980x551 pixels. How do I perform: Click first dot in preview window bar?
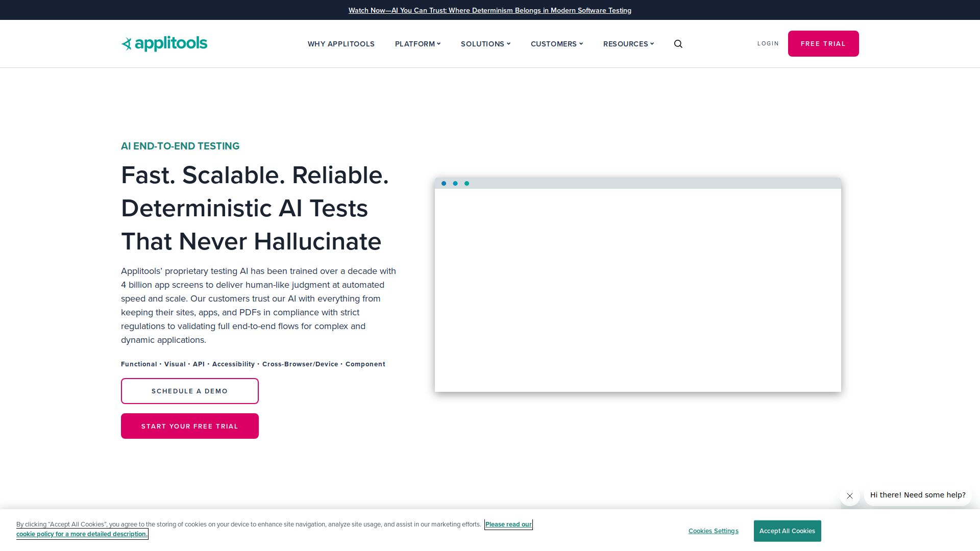[444, 184]
